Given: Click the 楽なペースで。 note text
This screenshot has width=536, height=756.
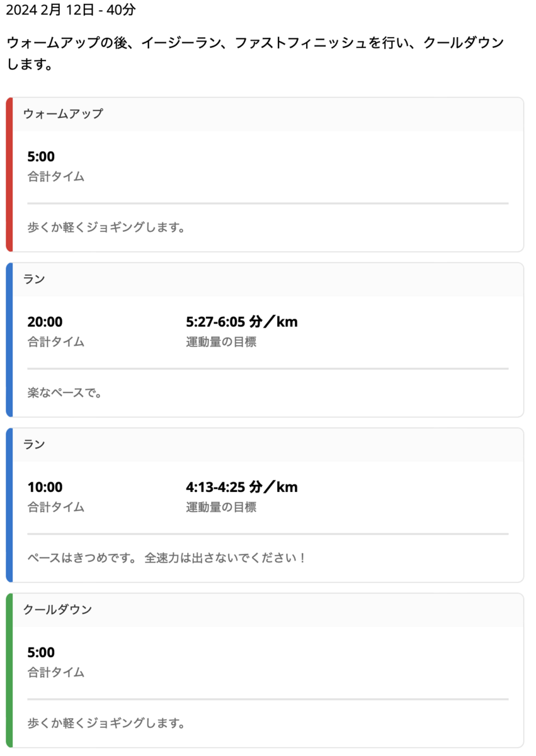Looking at the screenshot, I should click(65, 393).
